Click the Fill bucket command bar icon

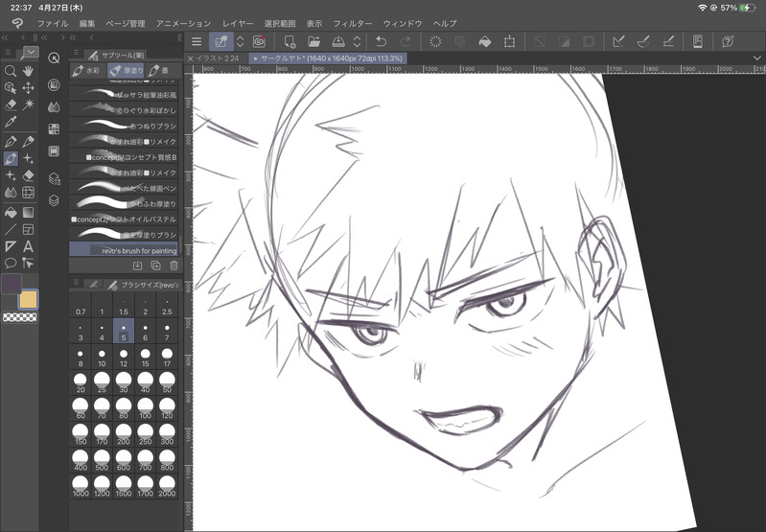(x=484, y=42)
